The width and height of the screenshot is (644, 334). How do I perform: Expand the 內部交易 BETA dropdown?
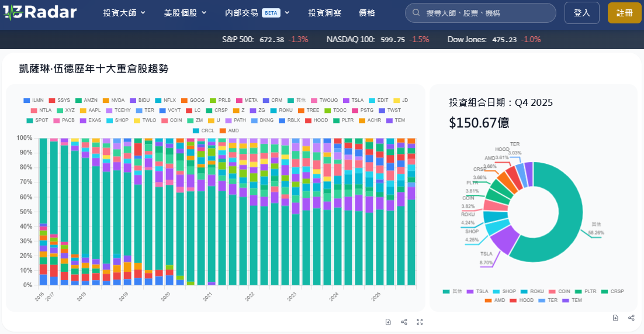258,13
